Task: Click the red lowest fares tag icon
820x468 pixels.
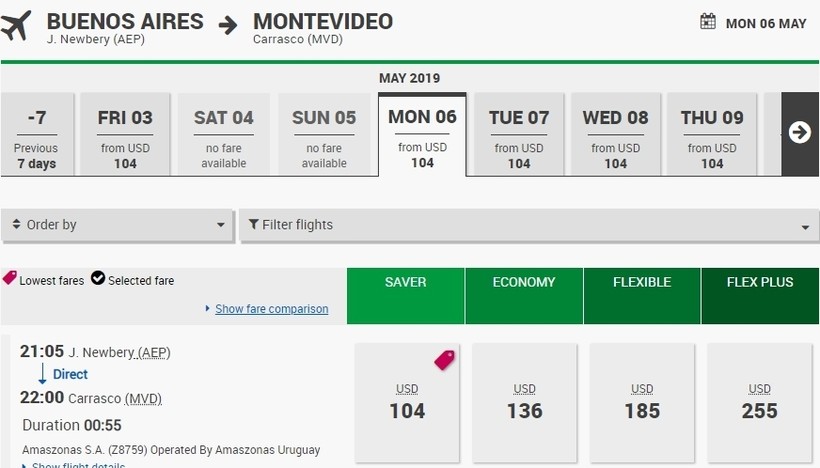Action: [x=10, y=278]
